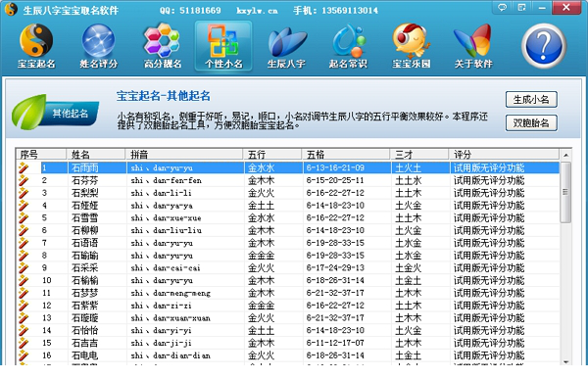Screen dimensions: 588x379
Task: Sort by the 姓名 column header
Action: pyautogui.click(x=96, y=154)
